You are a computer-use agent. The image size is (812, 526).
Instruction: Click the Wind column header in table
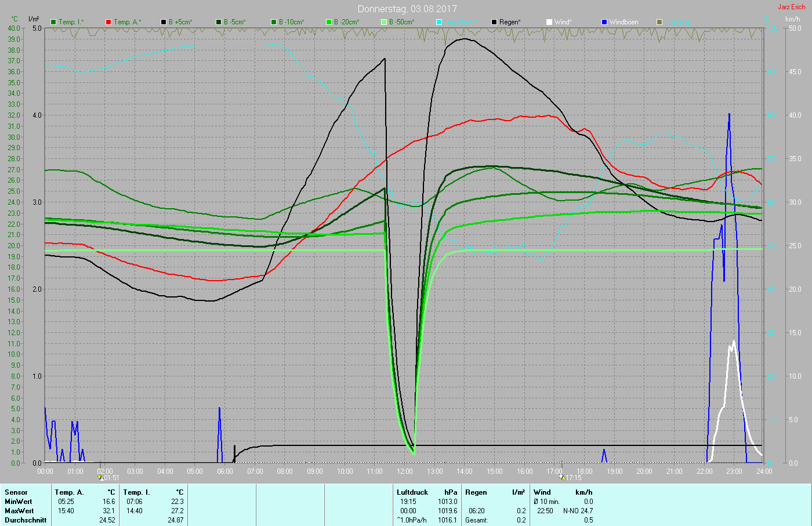(542, 492)
